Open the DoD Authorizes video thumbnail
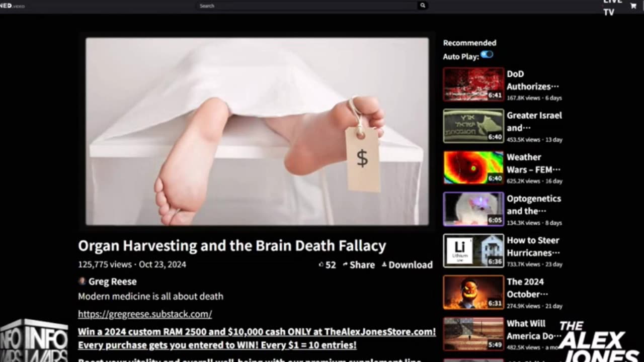This screenshot has height=362, width=644. [x=473, y=84]
